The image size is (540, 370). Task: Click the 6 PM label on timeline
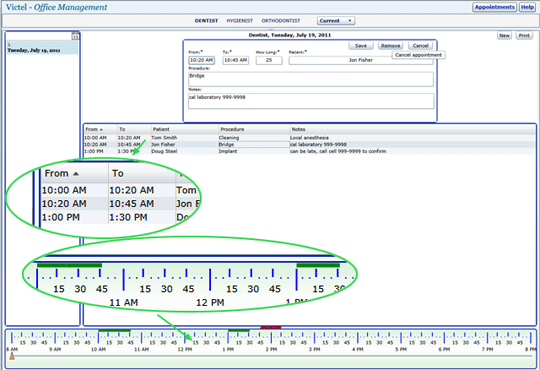[x=444, y=349]
